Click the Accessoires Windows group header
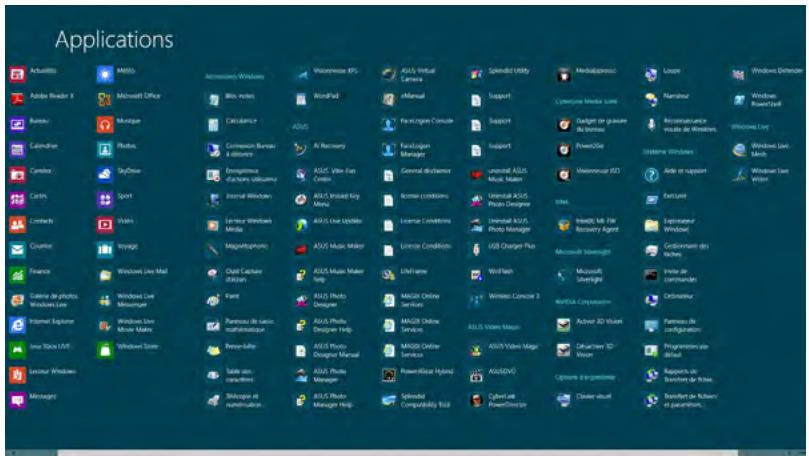809x456 pixels. point(234,75)
